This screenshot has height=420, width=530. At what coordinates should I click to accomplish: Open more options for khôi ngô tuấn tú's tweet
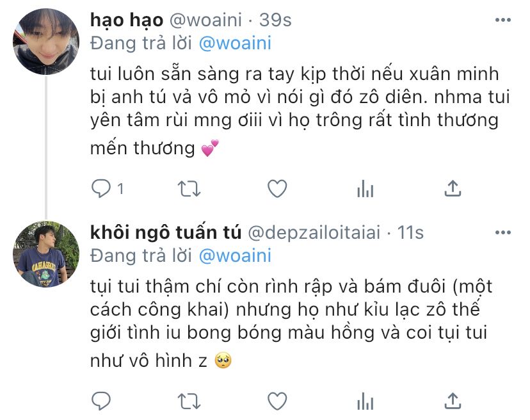(503, 232)
